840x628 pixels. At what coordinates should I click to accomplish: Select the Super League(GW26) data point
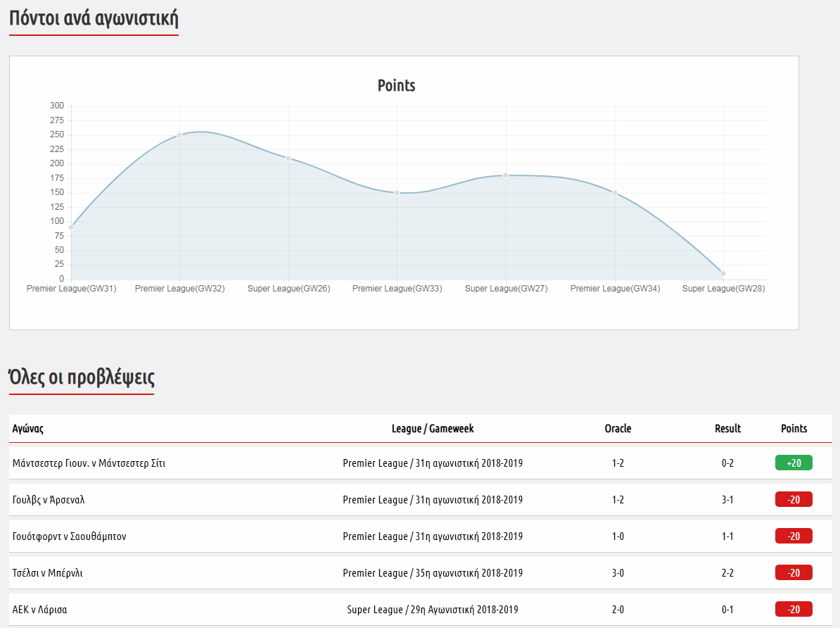coord(288,158)
